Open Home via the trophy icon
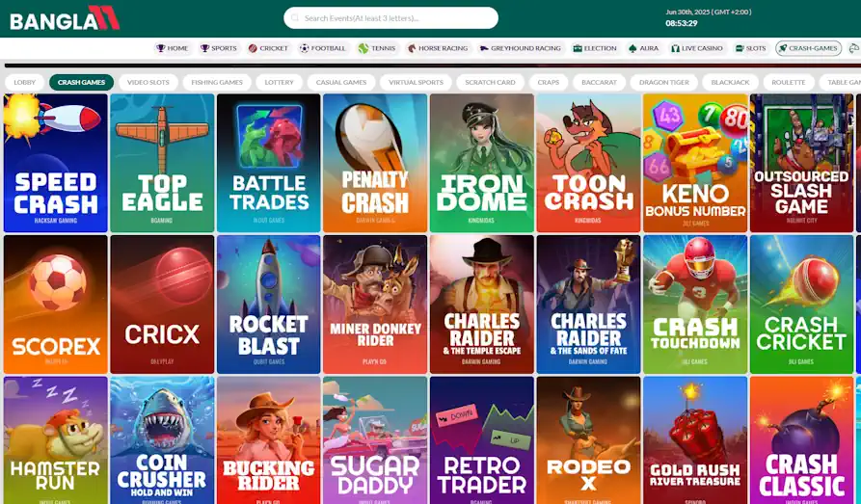The height and width of the screenshot is (504, 861). [160, 48]
